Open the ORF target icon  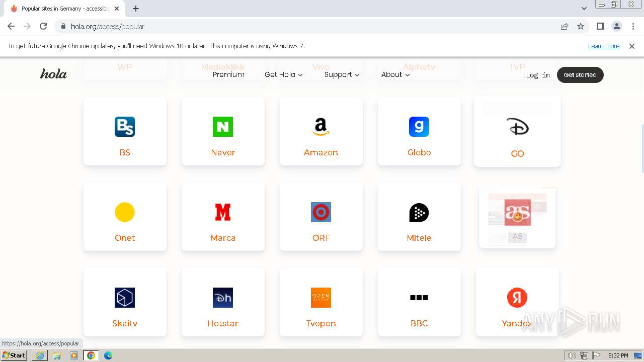(321, 212)
